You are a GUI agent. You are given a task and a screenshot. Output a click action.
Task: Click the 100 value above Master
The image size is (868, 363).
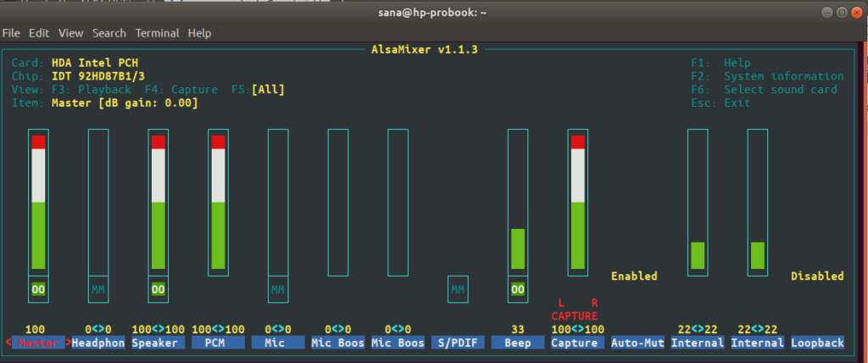35,330
